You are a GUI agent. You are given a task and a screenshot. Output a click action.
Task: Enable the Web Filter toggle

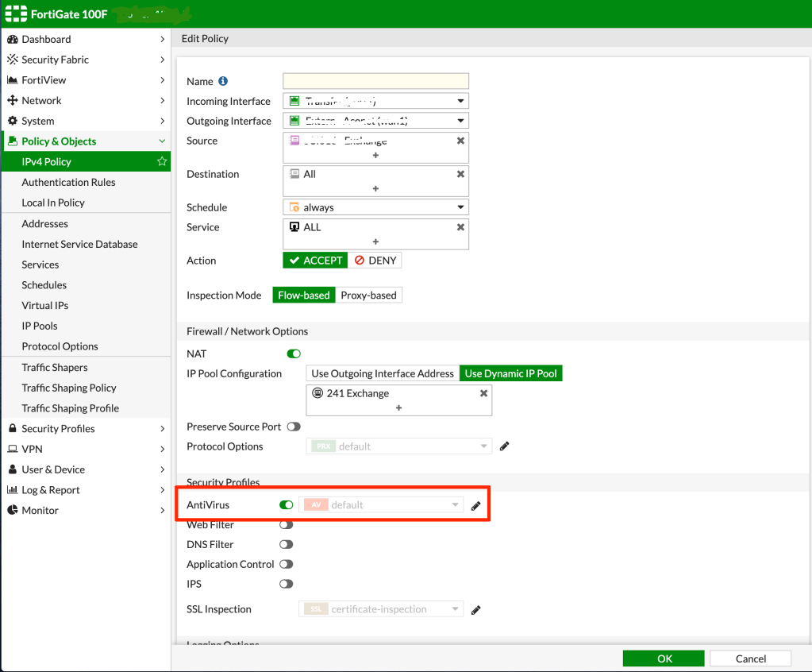(287, 525)
